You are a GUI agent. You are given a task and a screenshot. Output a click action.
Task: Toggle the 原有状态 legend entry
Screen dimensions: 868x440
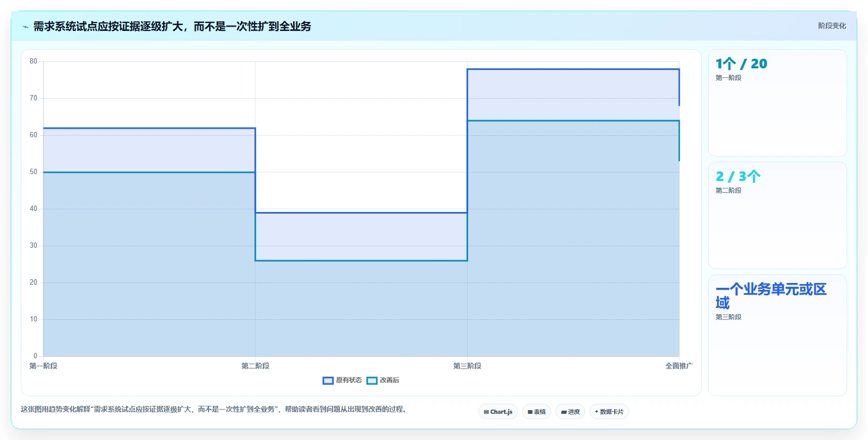(x=342, y=380)
